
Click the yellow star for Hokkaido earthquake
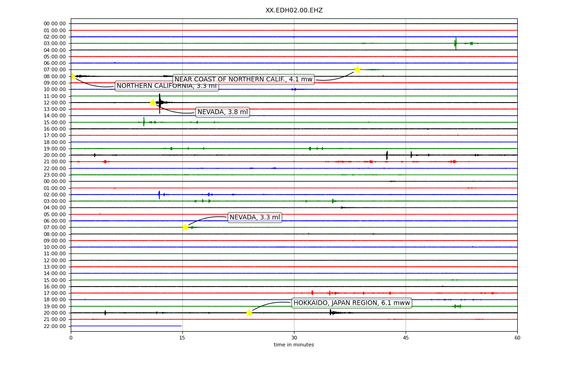pos(249,313)
